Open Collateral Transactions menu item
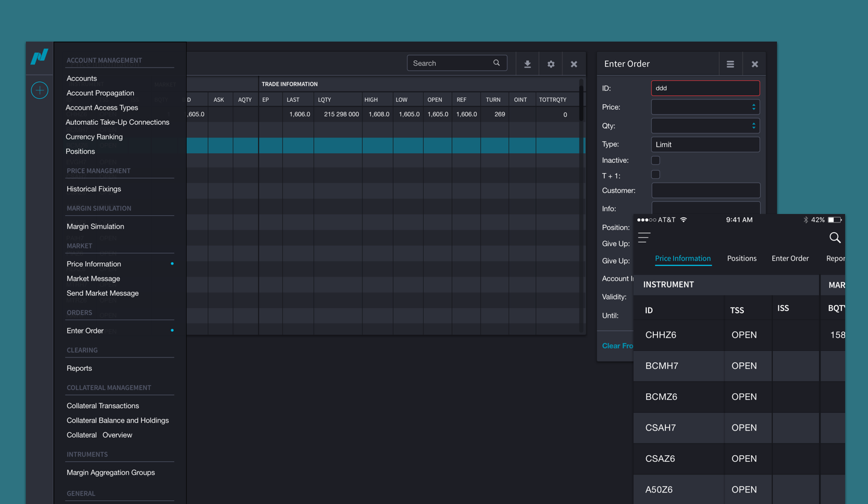Screen dimensions: 868x504 point(102,406)
